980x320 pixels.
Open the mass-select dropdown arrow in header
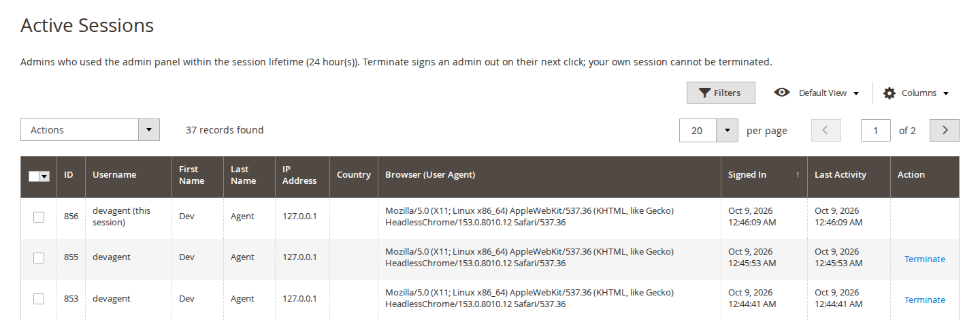[x=45, y=176]
